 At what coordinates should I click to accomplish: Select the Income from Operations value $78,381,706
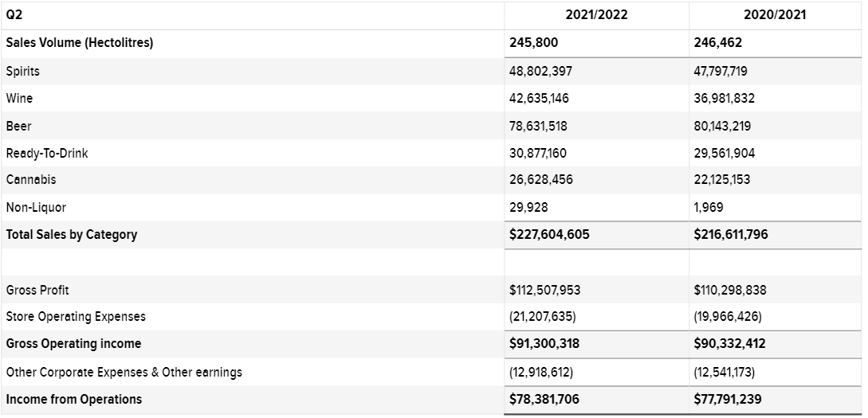pyautogui.click(x=544, y=399)
